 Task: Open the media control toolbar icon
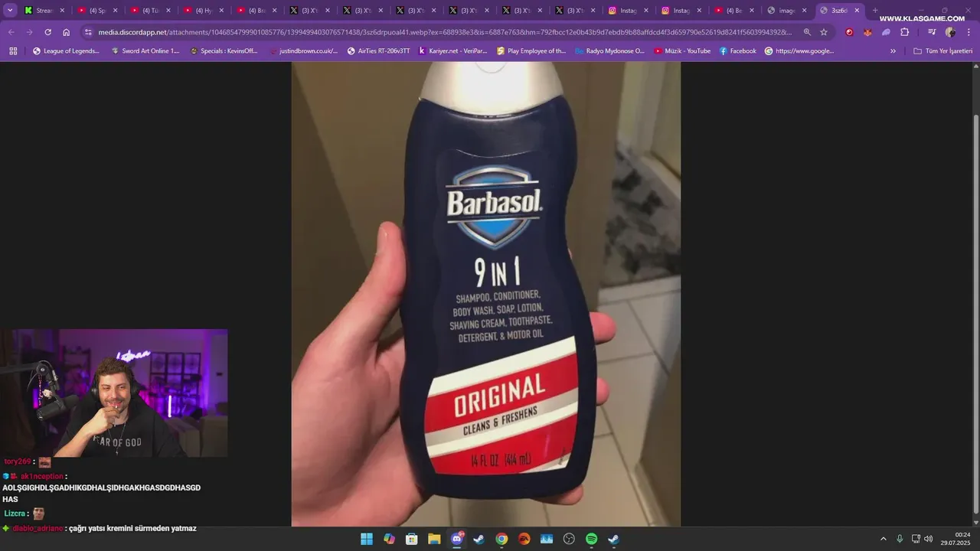click(x=932, y=32)
